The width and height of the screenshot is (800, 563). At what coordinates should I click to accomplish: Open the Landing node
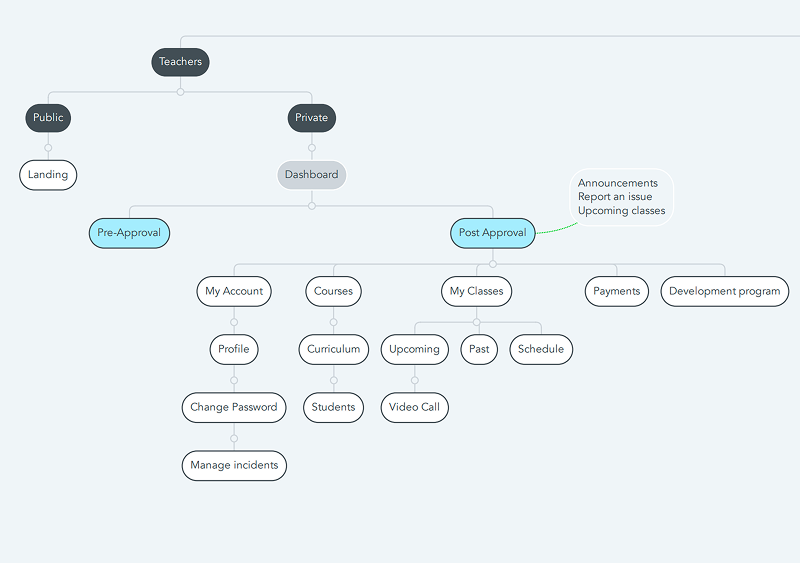48,175
